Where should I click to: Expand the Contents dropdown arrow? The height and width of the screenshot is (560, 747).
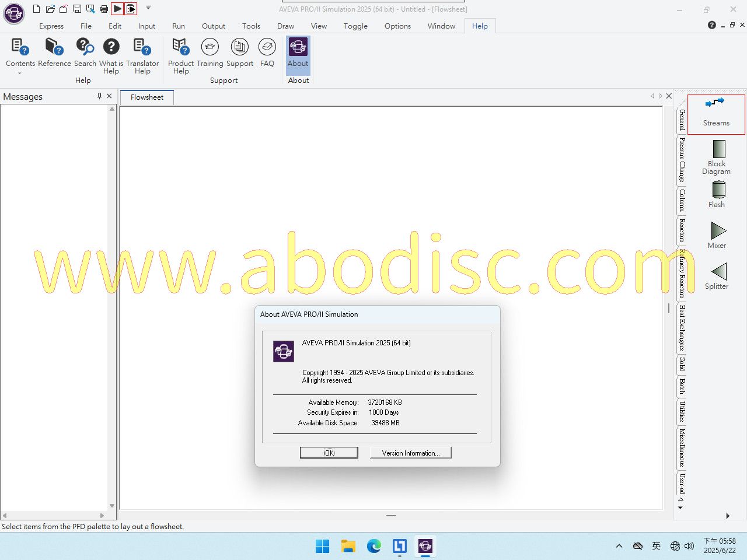click(19, 73)
